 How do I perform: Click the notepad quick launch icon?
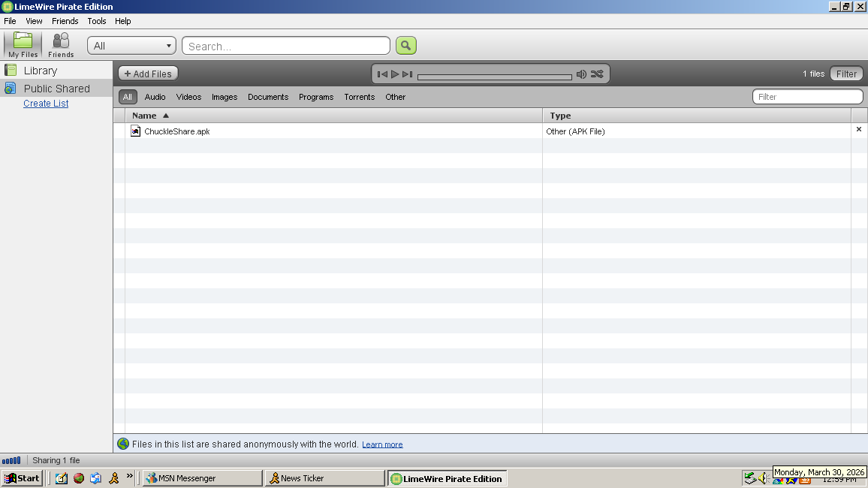click(62, 478)
